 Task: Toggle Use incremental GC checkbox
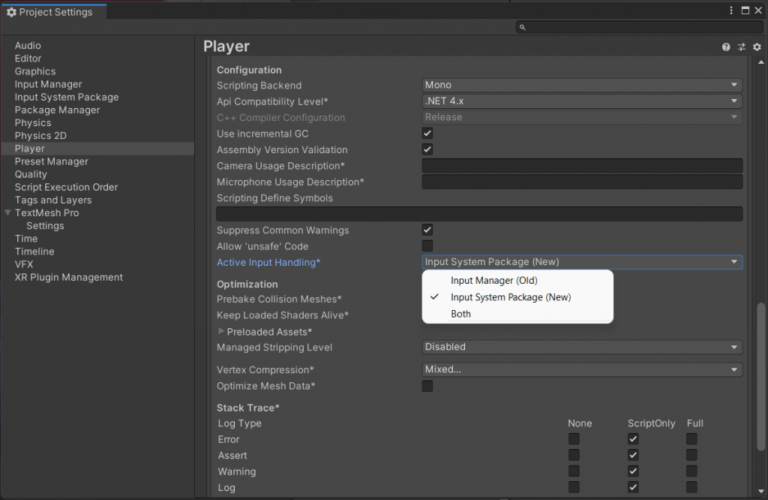click(x=428, y=133)
